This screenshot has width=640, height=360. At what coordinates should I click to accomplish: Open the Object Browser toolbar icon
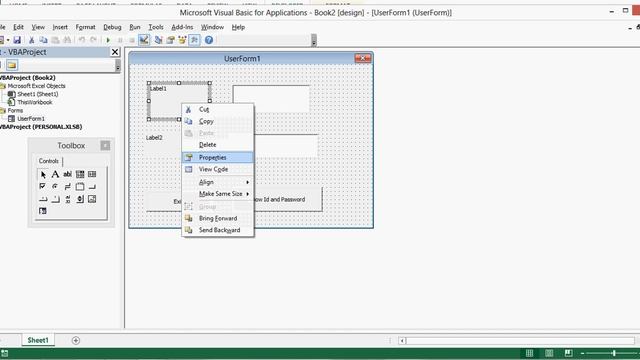tap(182, 40)
